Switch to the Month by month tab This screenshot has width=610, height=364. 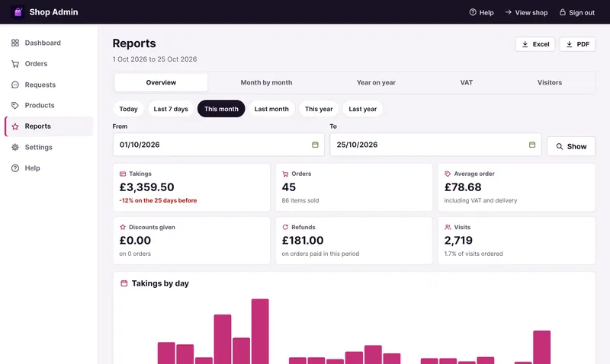266,82
